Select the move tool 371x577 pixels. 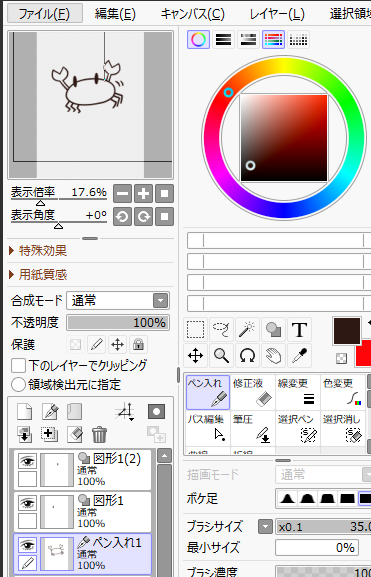[195, 356]
